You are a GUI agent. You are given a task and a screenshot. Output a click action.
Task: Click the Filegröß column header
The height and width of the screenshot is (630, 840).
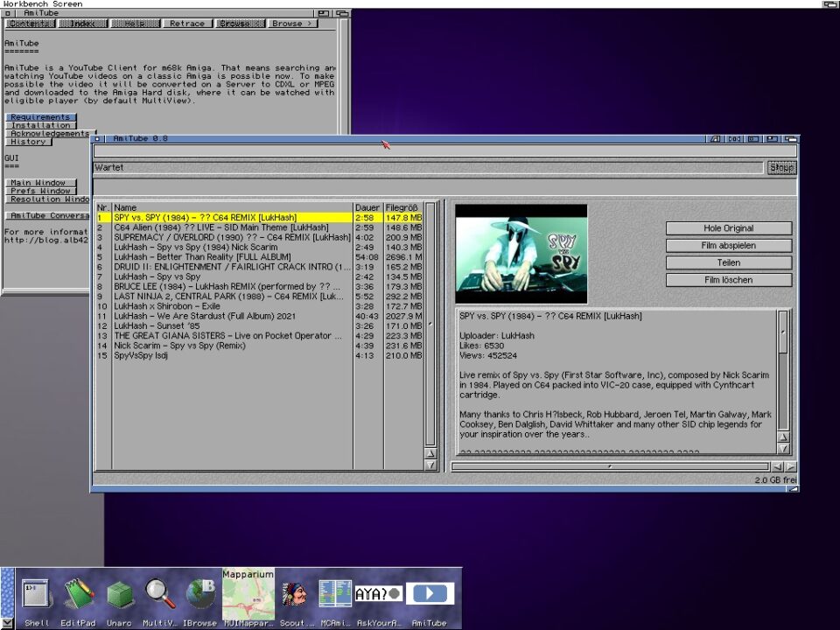[402, 208]
